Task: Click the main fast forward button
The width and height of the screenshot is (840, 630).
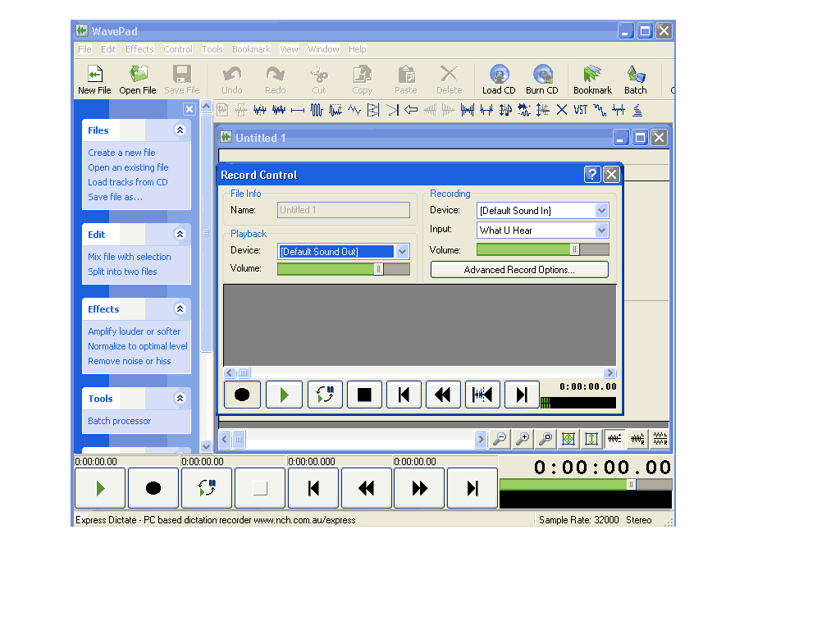Action: pyautogui.click(x=419, y=488)
